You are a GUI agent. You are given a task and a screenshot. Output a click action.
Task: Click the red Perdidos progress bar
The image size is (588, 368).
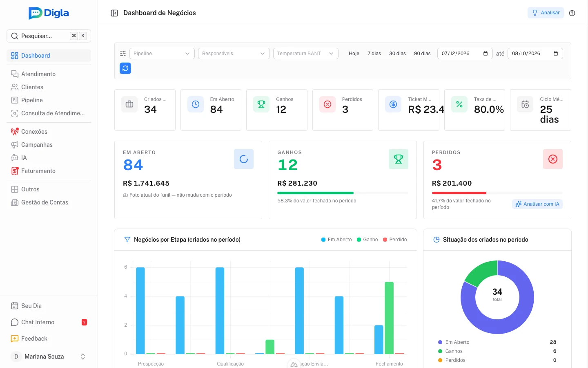(459, 193)
